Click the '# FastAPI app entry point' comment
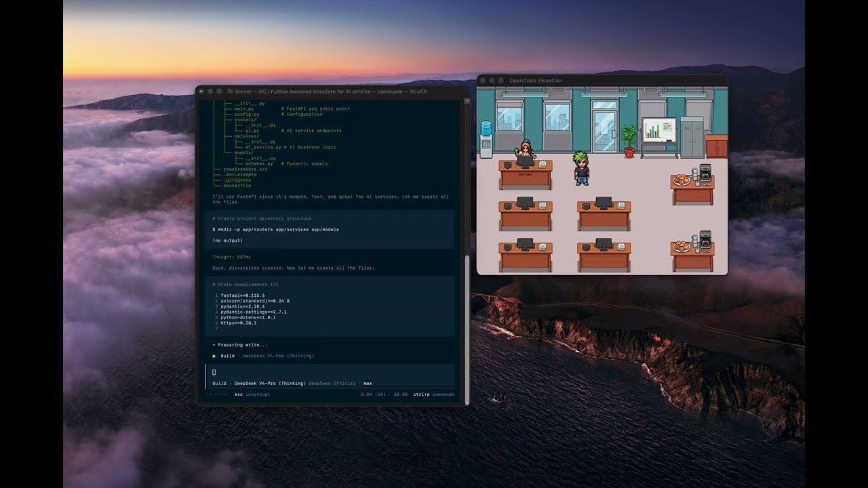 coord(315,108)
